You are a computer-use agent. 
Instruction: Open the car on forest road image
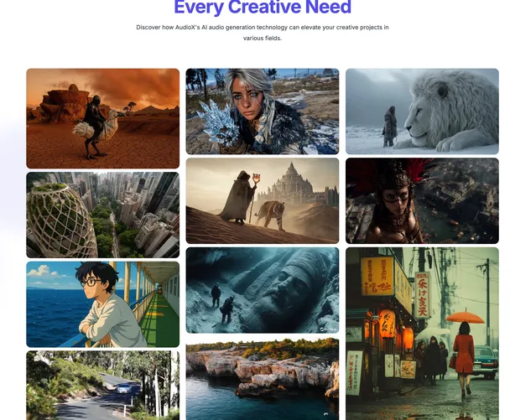[x=103, y=386]
